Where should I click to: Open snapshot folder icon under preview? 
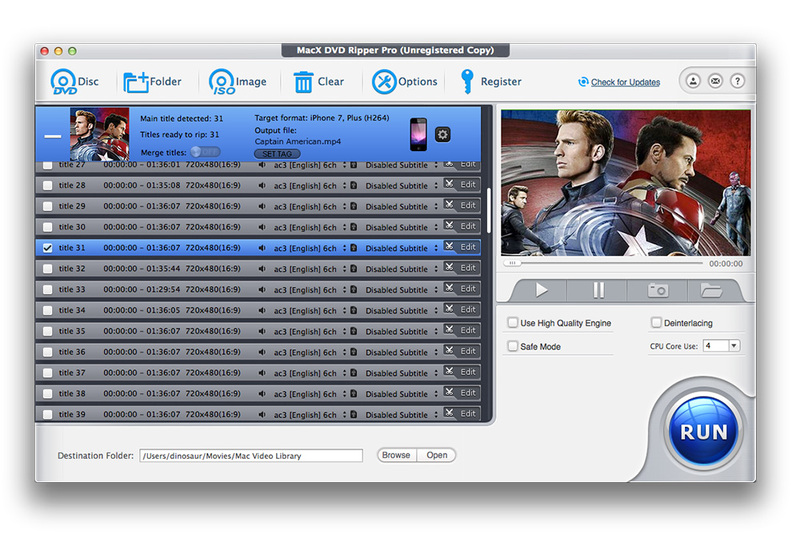[711, 290]
